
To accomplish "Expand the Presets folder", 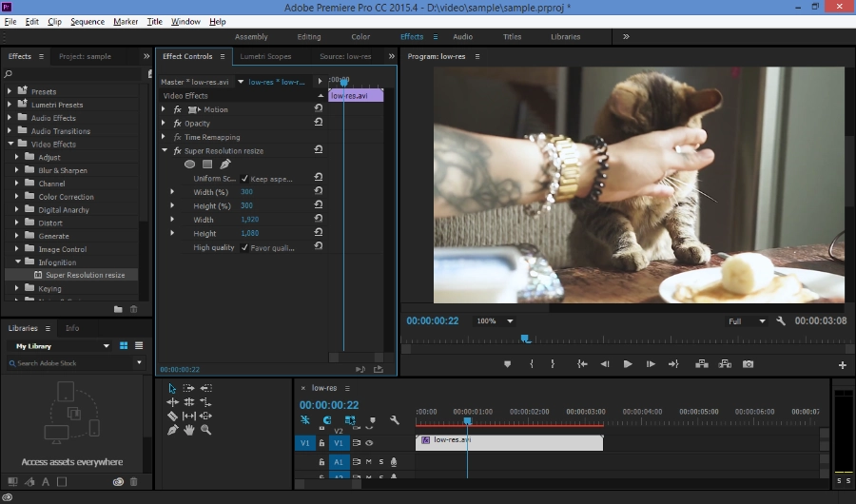I will pyautogui.click(x=10, y=91).
